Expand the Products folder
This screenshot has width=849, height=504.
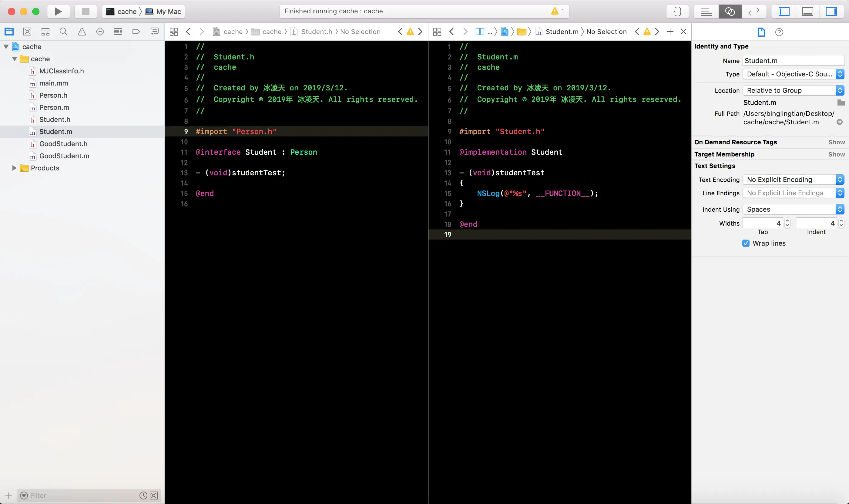(x=14, y=168)
